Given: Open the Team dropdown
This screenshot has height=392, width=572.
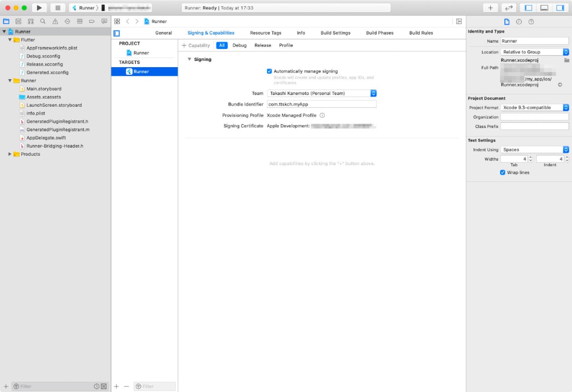Looking at the screenshot, I should 322,93.
